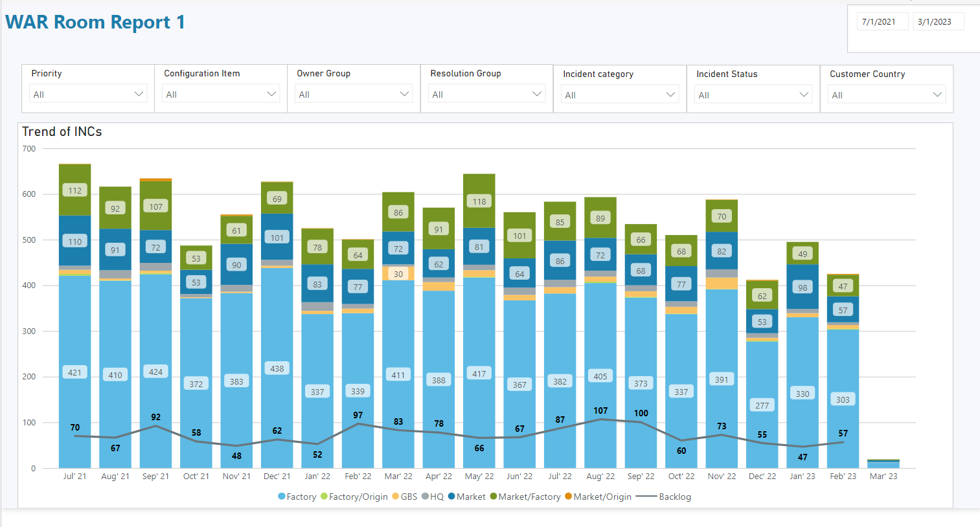The image size is (980, 527).
Task: Edit the start date 7/1/2021 field
Action: (883, 21)
